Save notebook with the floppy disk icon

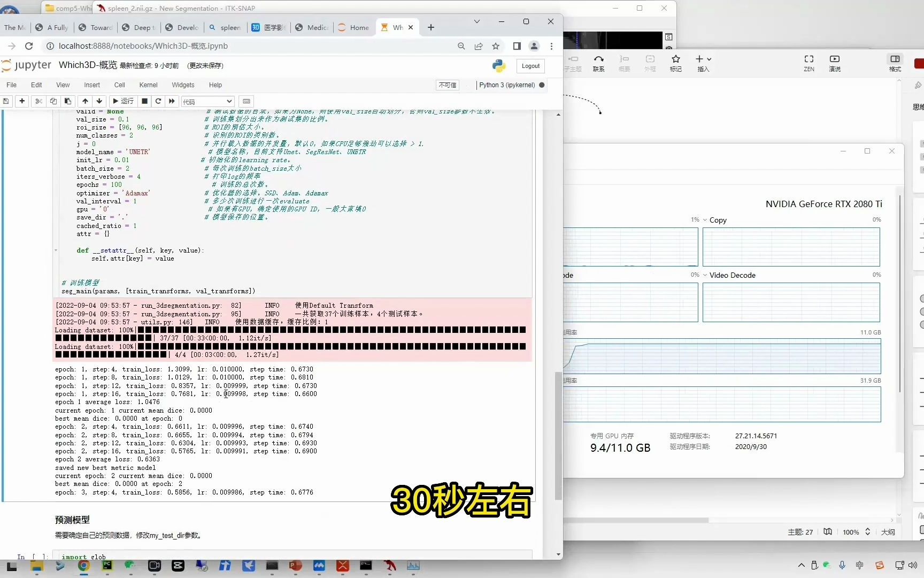point(6,101)
